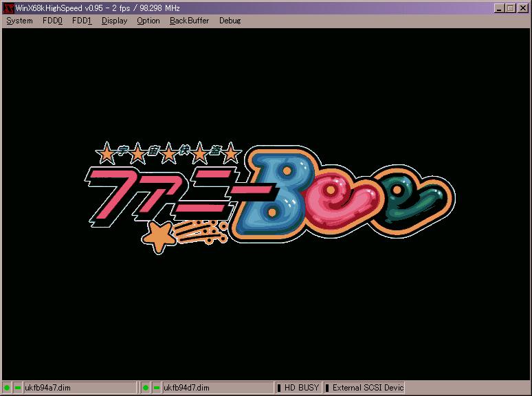Close the WinX68k window
The image size is (532, 396).
(523, 8)
